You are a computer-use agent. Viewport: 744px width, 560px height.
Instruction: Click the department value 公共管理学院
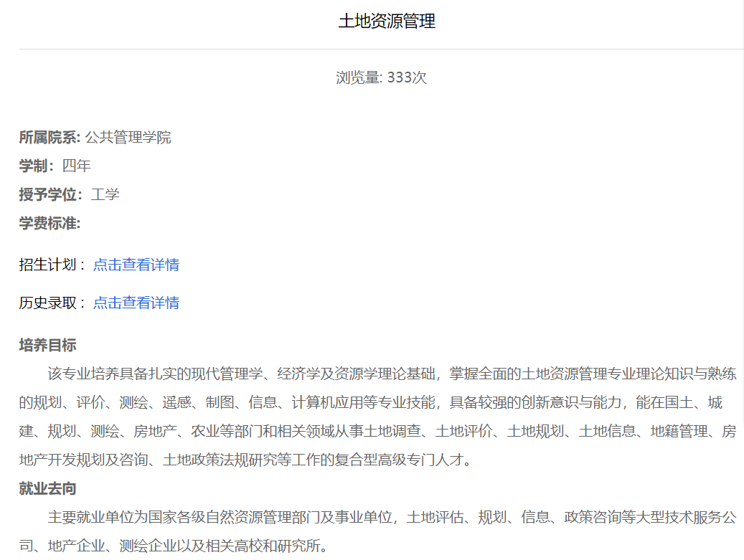pos(128,138)
